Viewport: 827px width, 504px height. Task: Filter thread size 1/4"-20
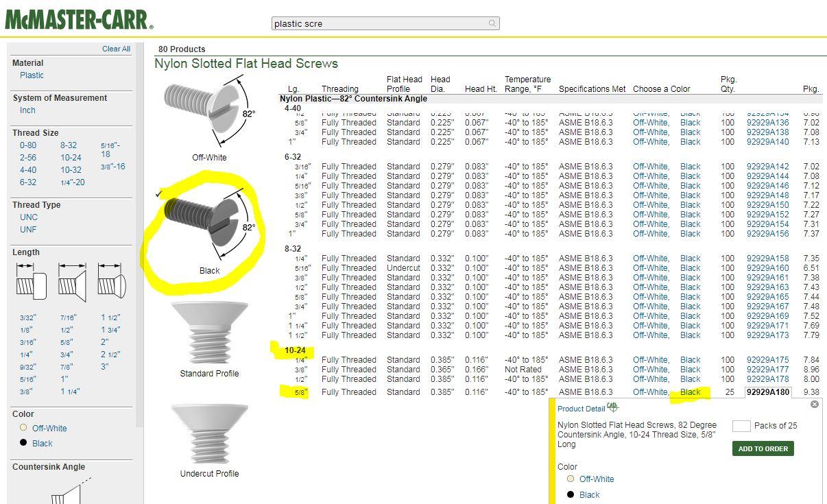pos(73,182)
